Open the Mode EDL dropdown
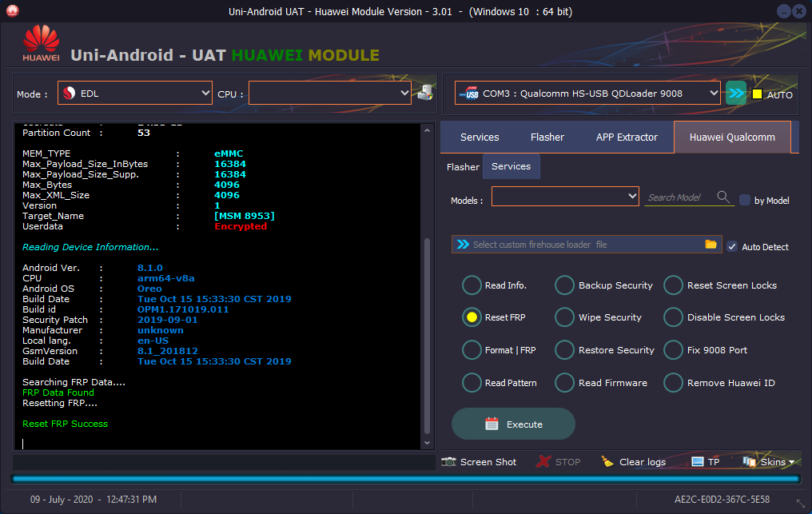The height and width of the screenshot is (514, 812). (134, 94)
